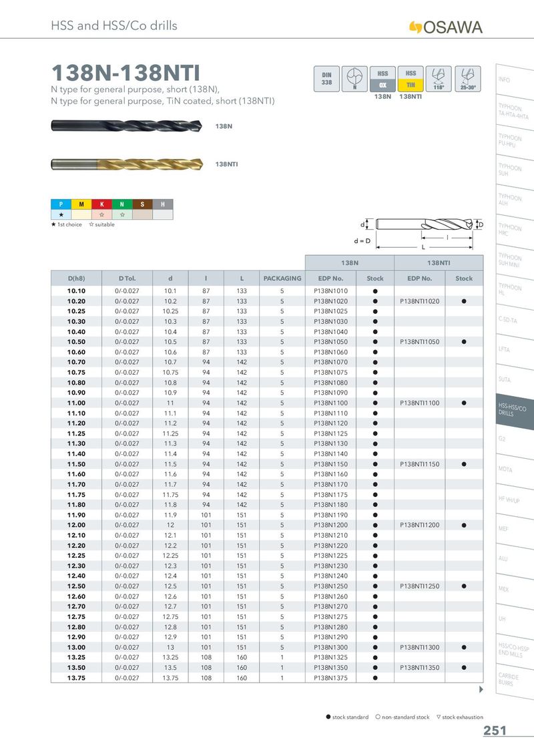Viewport: 534px width, 756px height.
Task: Click the 138NTI gold drill image
Action: tap(127, 164)
